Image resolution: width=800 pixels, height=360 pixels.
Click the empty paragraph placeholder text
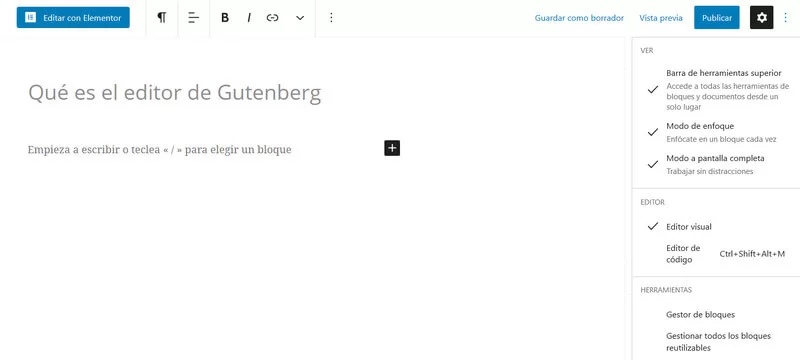click(x=160, y=149)
